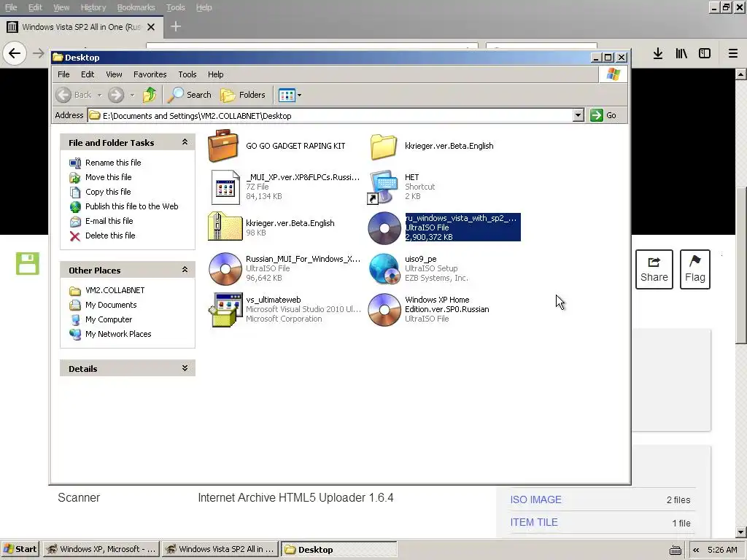The image size is (747, 560).
Task: Open the kkrieger.ver.Beta.English folder icon
Action: coord(384,146)
